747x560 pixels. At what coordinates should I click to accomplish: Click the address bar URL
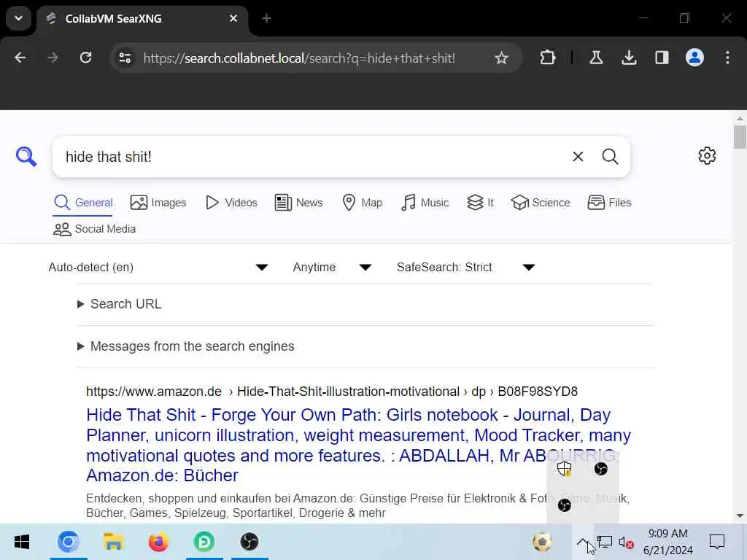[299, 58]
